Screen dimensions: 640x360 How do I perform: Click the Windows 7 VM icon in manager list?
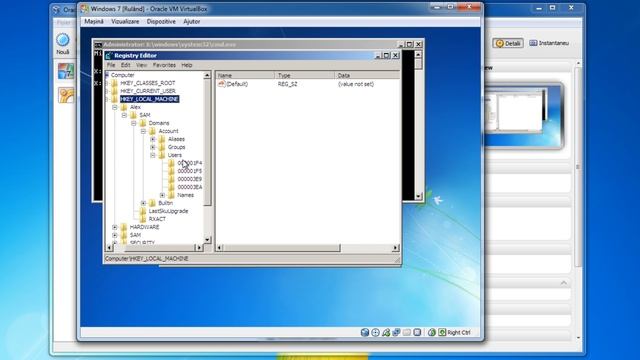click(66, 71)
